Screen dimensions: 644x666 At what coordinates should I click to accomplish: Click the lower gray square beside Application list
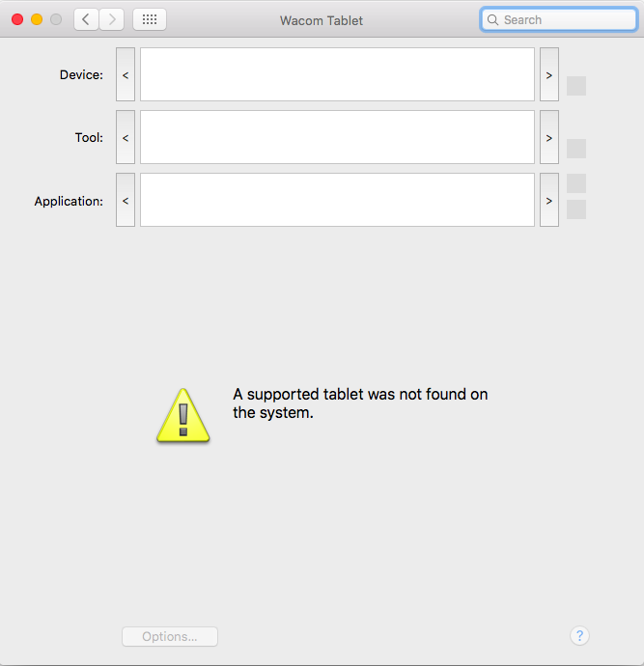point(576,209)
